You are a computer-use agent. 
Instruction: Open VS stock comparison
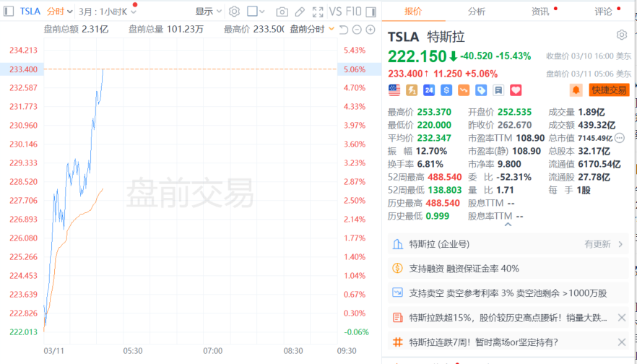click(335, 12)
